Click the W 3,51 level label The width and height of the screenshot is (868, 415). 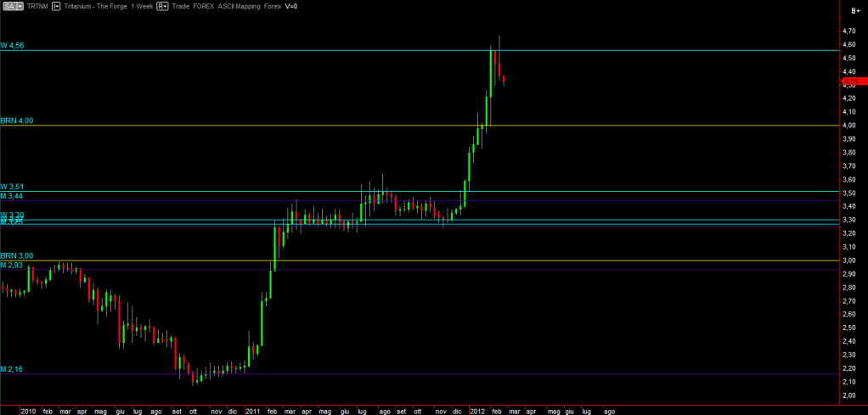point(15,187)
